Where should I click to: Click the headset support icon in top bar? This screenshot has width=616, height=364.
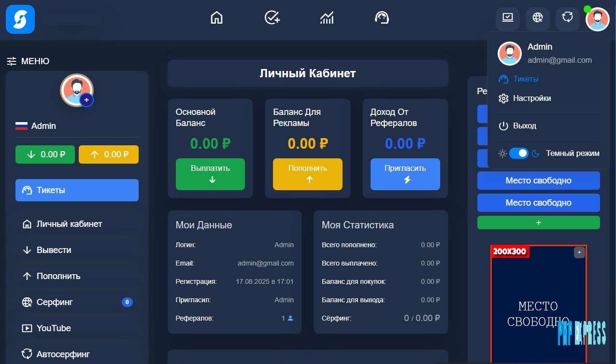point(382,18)
